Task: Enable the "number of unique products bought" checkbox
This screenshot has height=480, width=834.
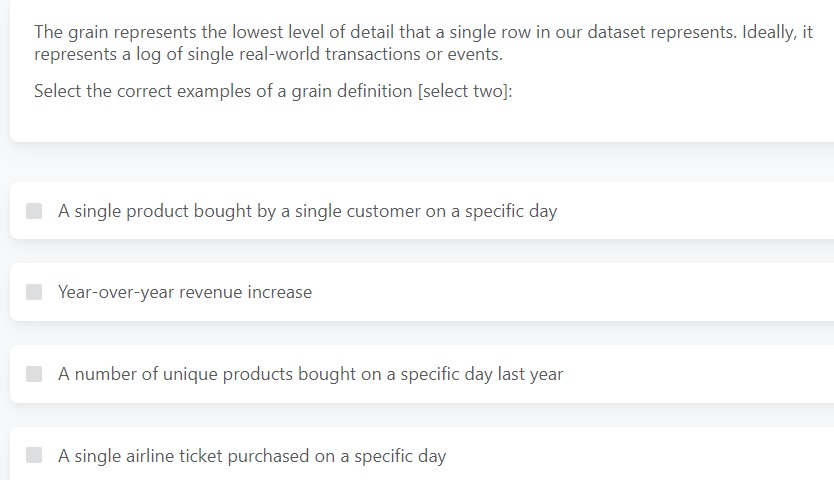Action: (x=34, y=374)
